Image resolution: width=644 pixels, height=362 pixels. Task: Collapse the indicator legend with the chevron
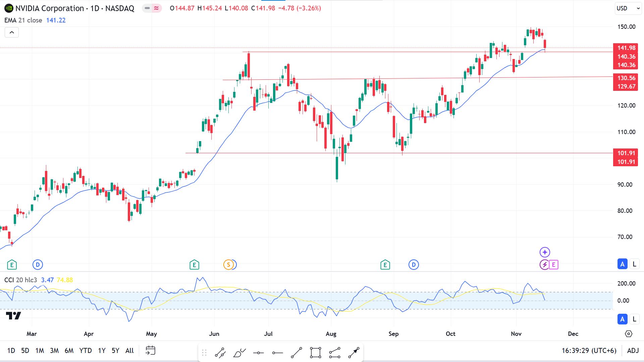click(x=12, y=33)
